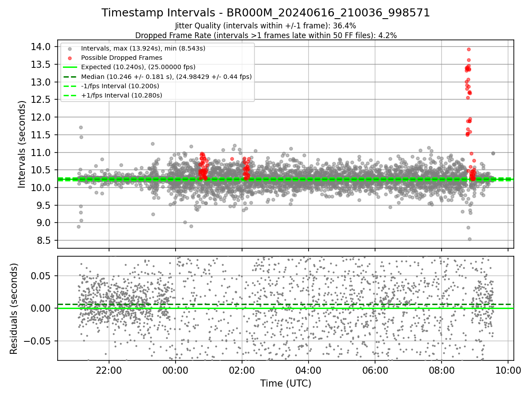This screenshot has width=532, height=399.
Task: Click the dark green dashed line sample for Median
Action: click(x=70, y=77)
